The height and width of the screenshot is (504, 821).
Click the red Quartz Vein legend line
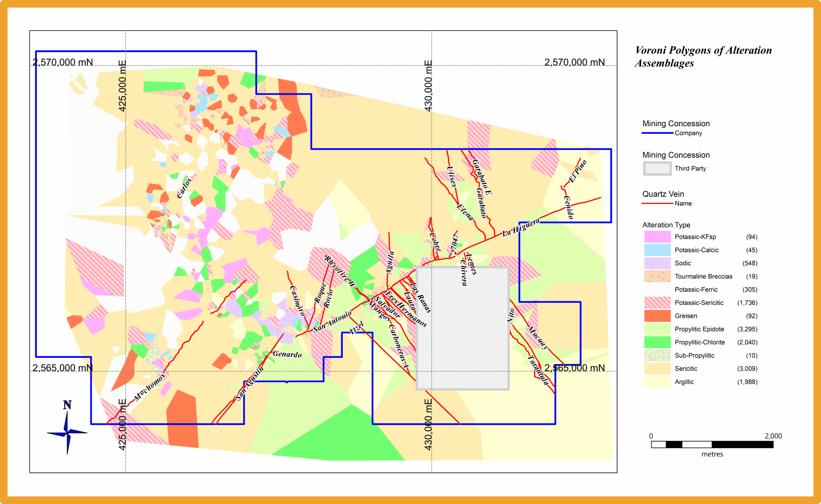(657, 203)
